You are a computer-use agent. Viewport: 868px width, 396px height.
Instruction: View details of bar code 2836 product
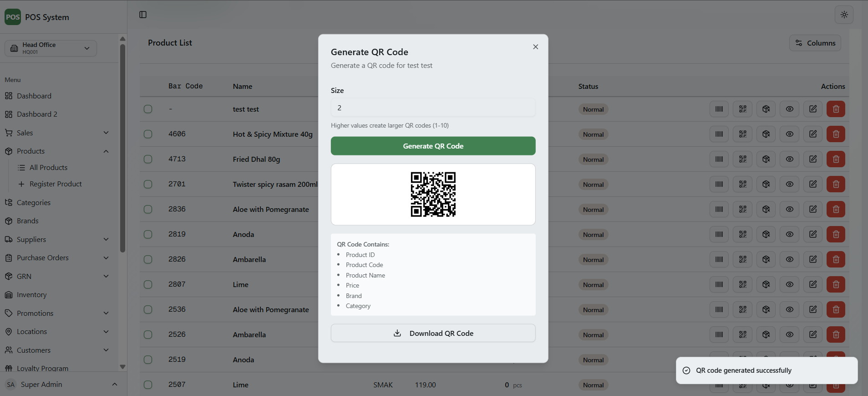(x=789, y=209)
